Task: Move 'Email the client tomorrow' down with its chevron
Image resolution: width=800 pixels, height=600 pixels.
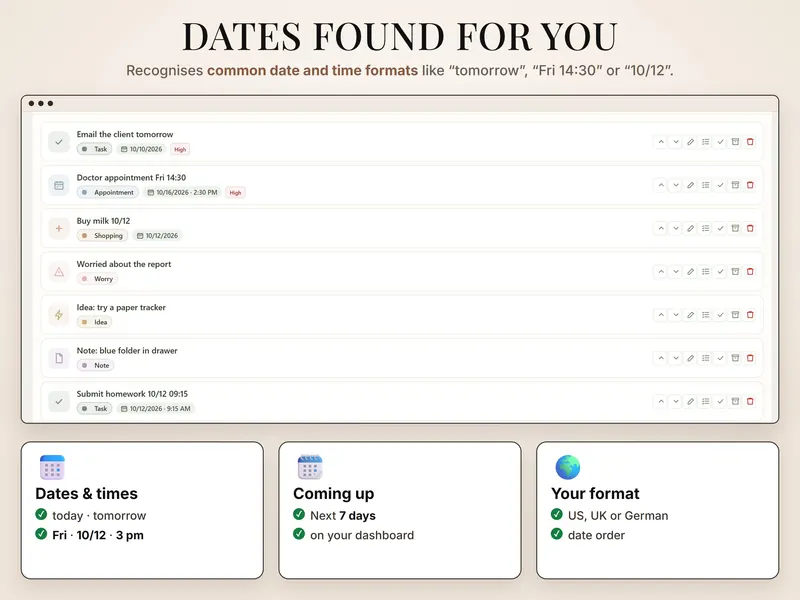Action: pos(676,142)
